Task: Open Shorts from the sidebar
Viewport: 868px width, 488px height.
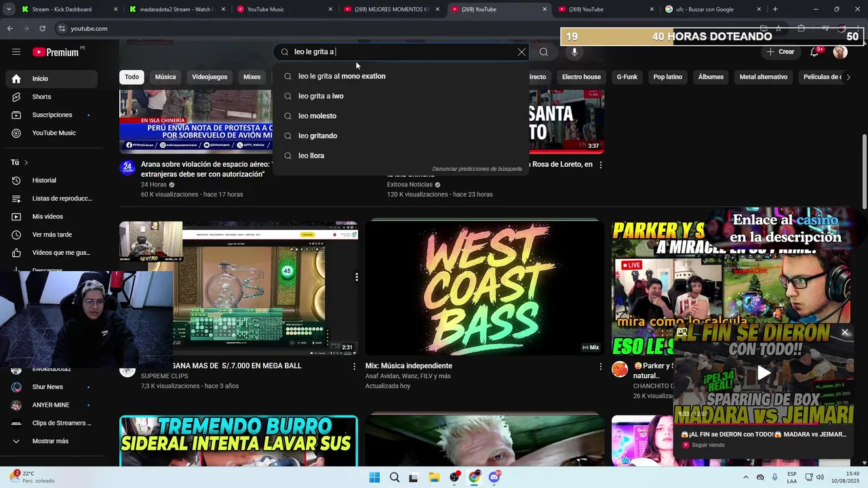Action: [x=52, y=97]
